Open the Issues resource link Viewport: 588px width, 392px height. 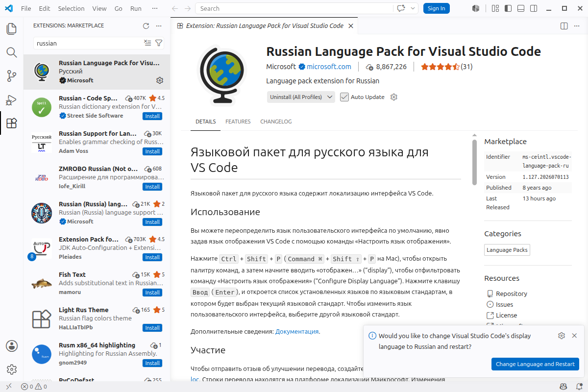click(504, 304)
